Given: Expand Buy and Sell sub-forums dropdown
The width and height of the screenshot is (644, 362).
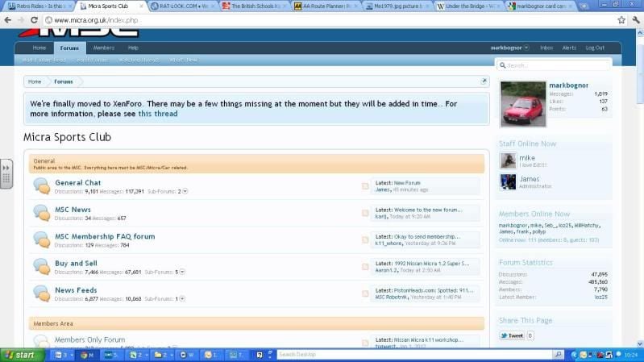Looking at the screenshot, I should coord(182,272).
